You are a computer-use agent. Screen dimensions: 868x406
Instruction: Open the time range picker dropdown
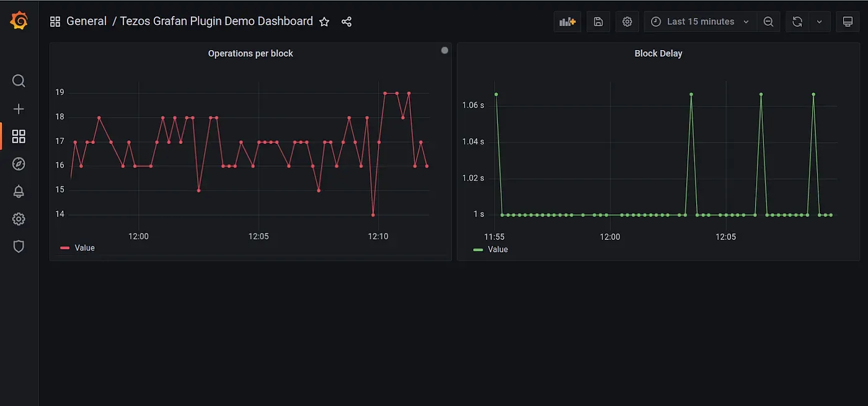click(x=699, y=21)
